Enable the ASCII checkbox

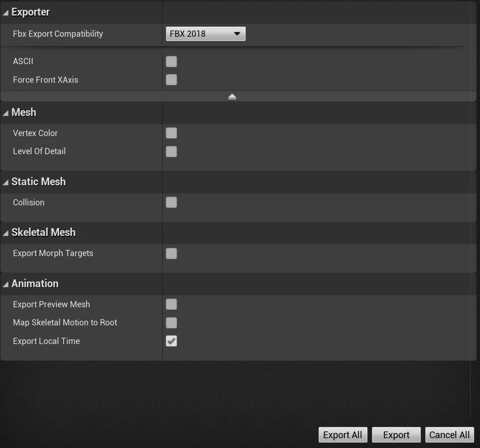point(171,61)
